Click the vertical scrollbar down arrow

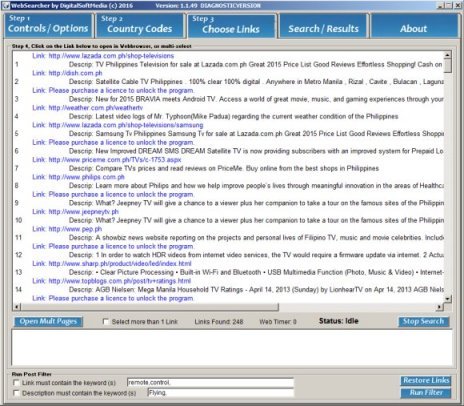(448, 299)
